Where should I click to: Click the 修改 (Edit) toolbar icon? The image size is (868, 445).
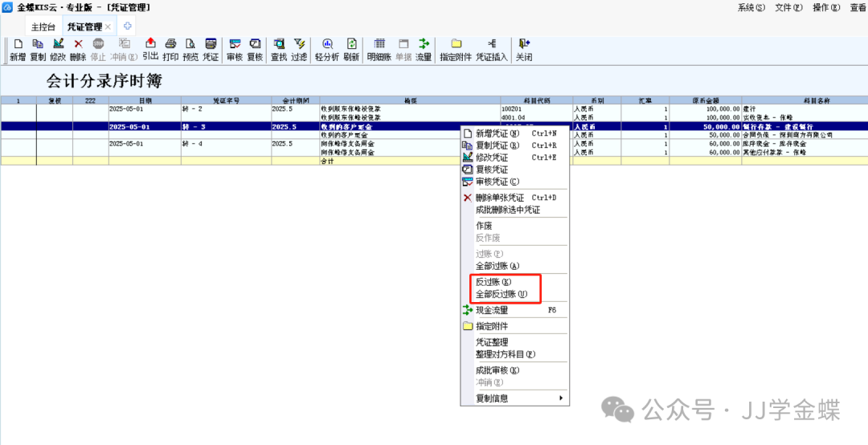point(58,49)
